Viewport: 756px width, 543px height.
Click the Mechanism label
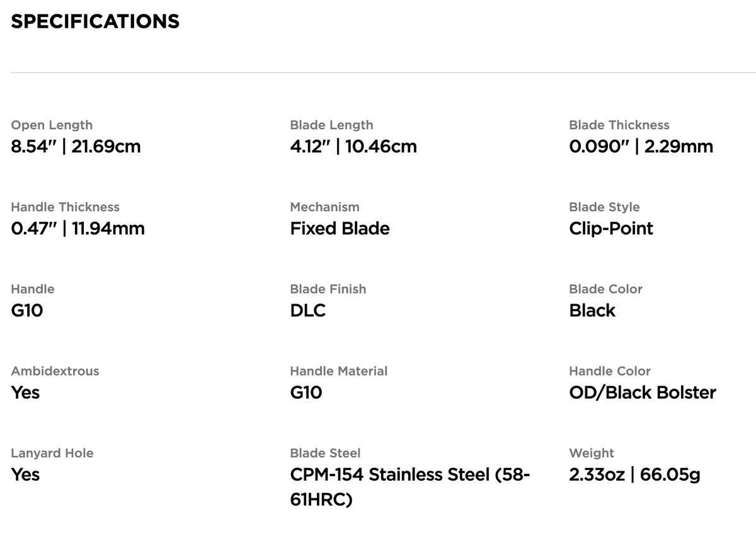(x=324, y=207)
